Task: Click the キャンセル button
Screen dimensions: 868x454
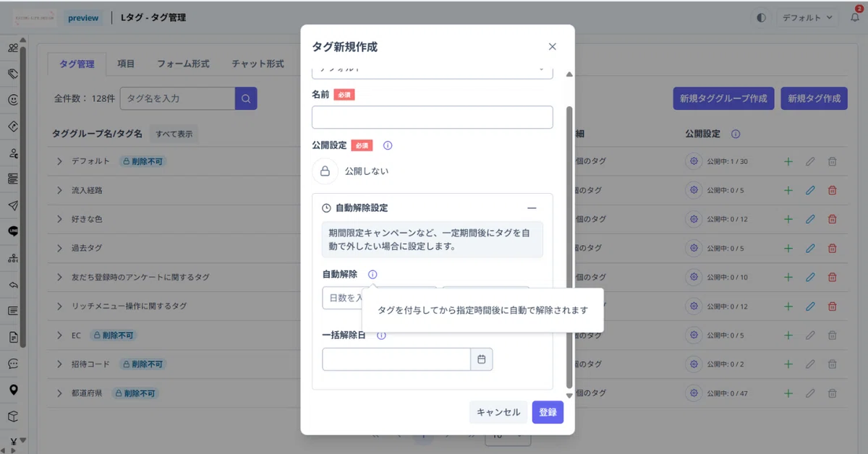Action: tap(498, 412)
